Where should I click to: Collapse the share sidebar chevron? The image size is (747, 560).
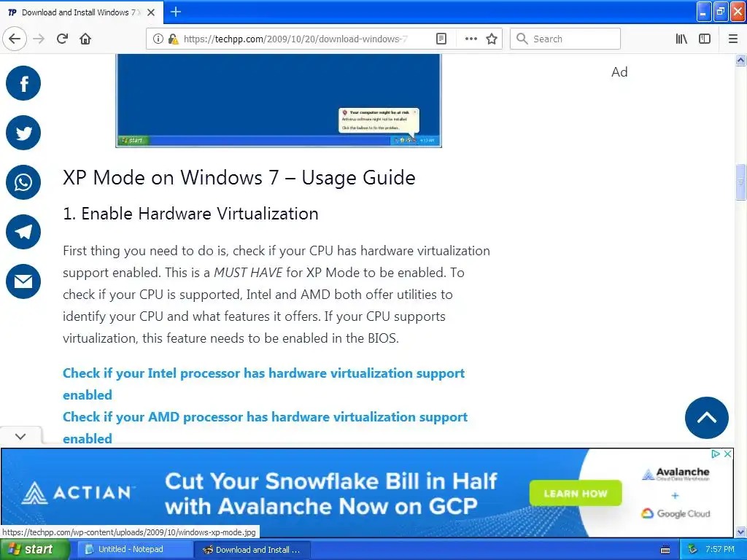(20, 436)
